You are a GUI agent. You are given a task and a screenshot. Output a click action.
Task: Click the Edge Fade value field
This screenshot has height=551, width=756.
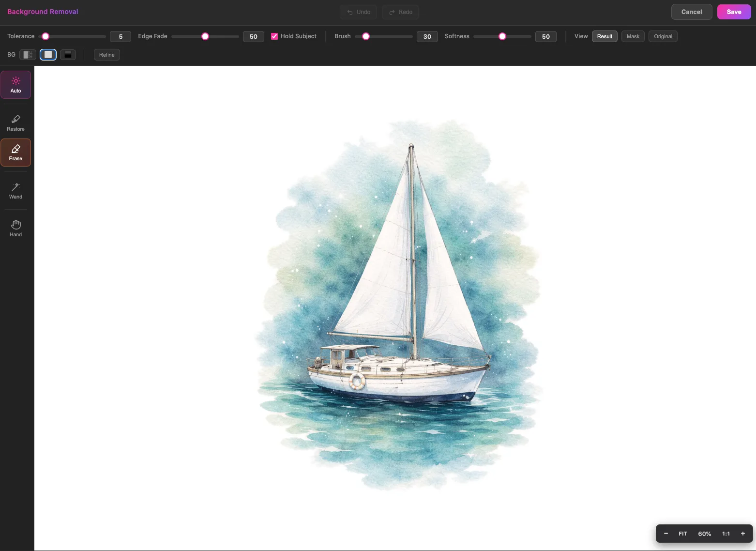click(x=254, y=36)
